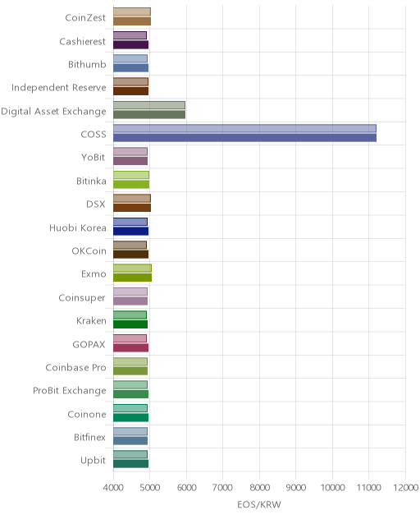This screenshot has height=519, width=420.
Task: Click the CoinZest exchange label
Action: point(85,17)
